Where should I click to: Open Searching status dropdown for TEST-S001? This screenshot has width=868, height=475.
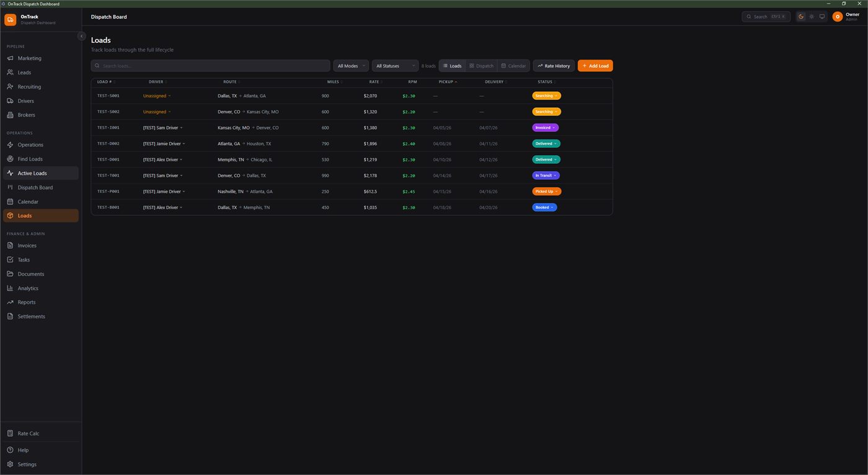[x=547, y=95]
